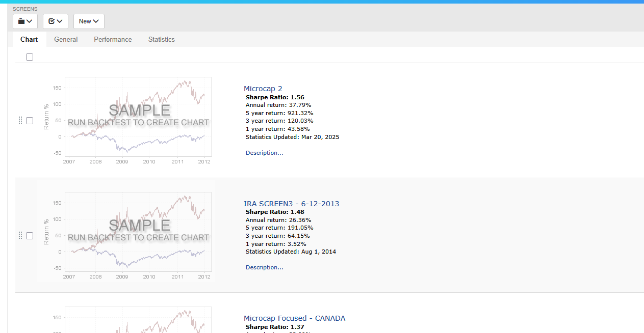
Task: Click the IRA SCREEN3 sample chart thumbnail
Action: click(138, 235)
